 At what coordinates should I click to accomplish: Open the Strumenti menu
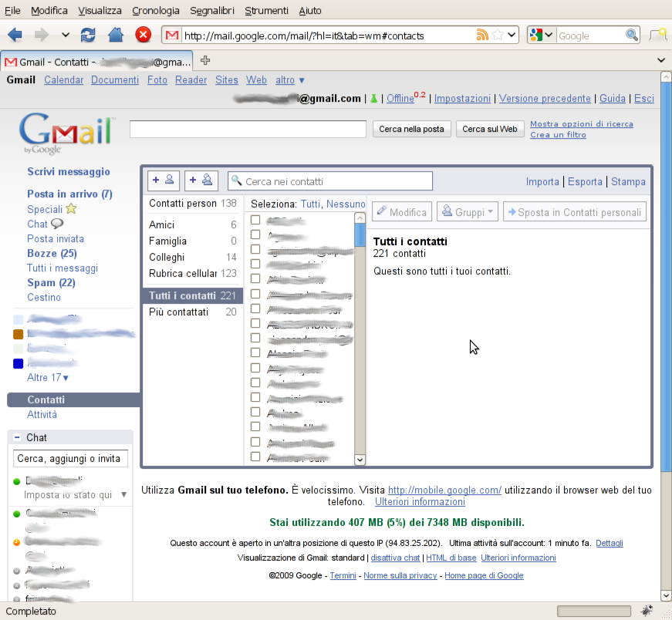click(267, 10)
